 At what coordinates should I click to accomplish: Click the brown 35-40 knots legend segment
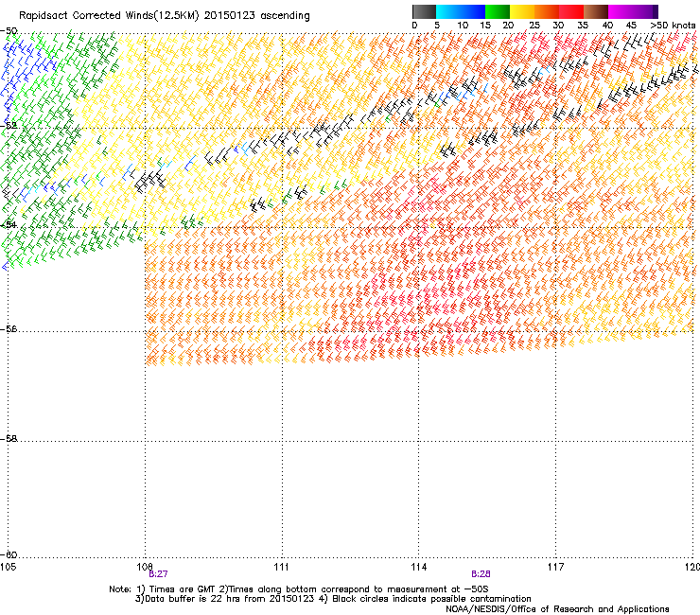click(596, 11)
